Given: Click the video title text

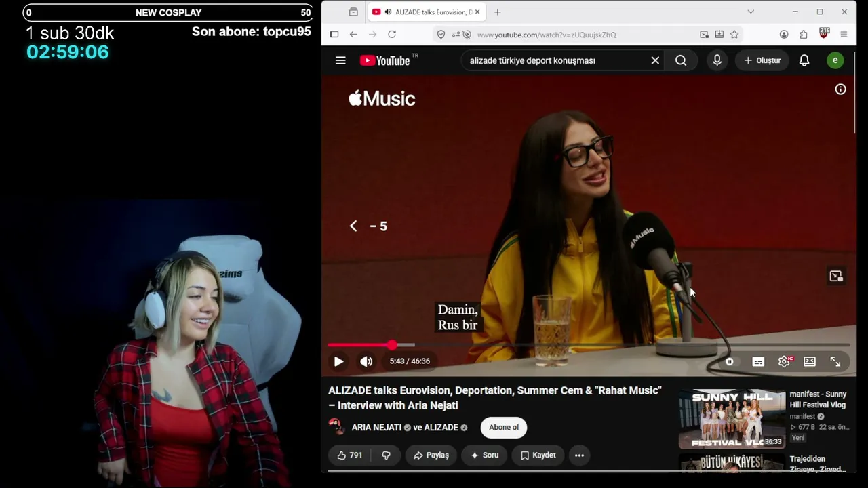Looking at the screenshot, I should [x=494, y=398].
